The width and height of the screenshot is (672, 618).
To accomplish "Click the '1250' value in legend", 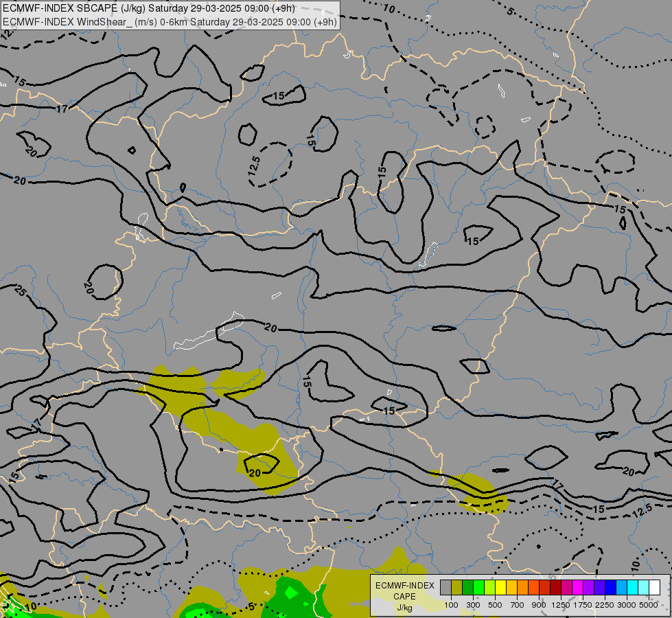I will 561,605.
